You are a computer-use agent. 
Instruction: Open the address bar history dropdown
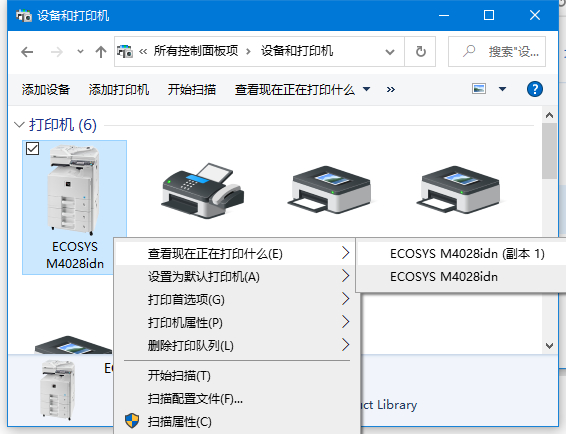[x=390, y=52]
